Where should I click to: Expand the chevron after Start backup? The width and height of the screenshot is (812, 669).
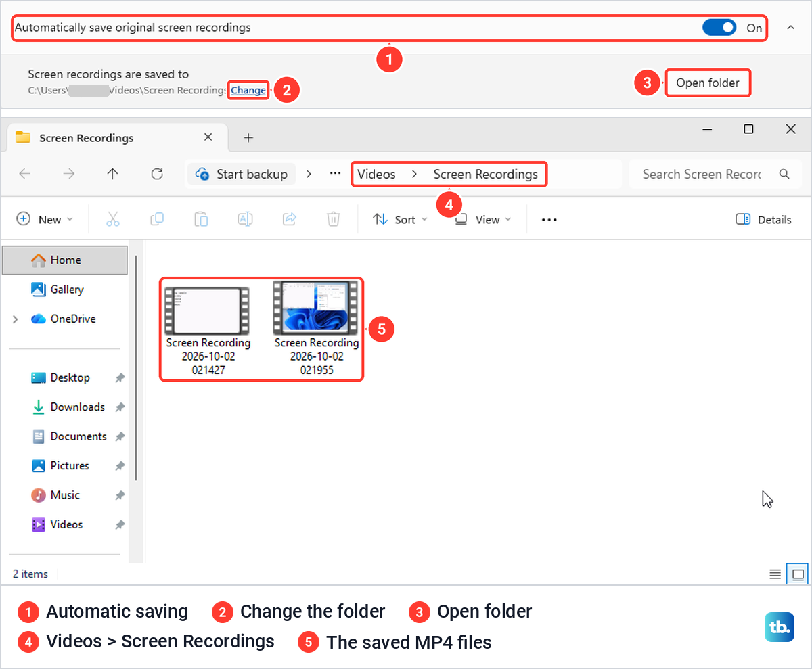[309, 174]
